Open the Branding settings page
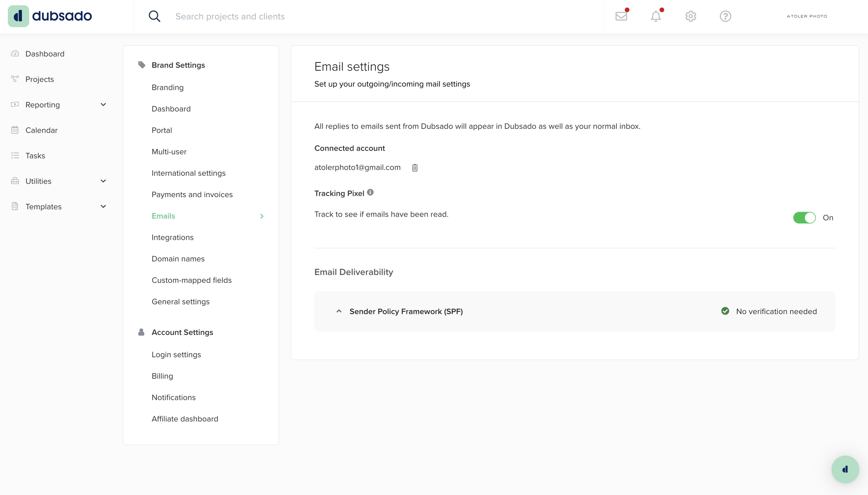 point(167,87)
